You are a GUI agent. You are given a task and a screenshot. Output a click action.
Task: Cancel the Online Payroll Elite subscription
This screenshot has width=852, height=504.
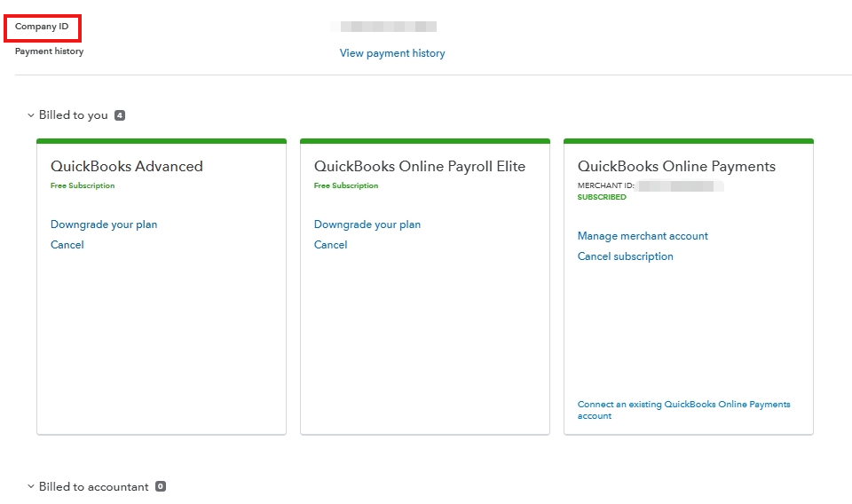pyautogui.click(x=330, y=244)
